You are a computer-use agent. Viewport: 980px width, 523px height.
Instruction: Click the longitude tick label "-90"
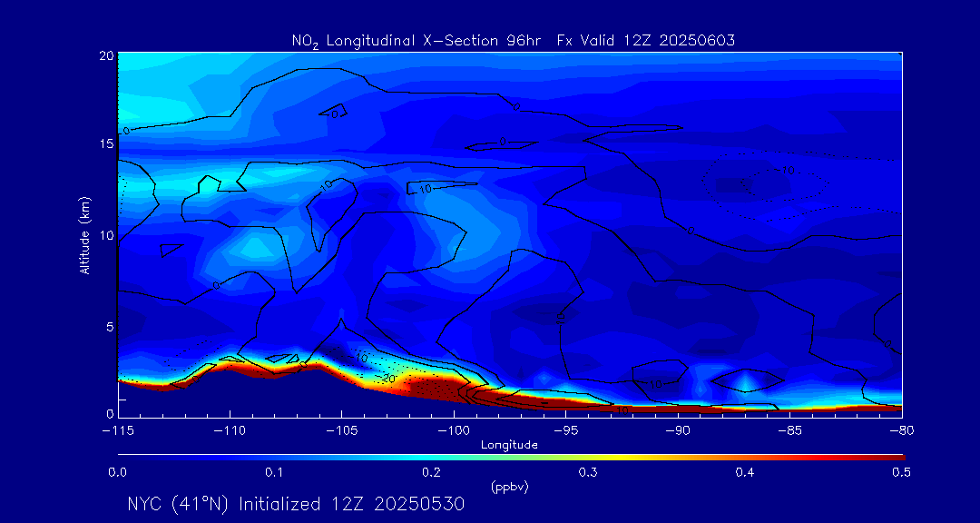677,430
